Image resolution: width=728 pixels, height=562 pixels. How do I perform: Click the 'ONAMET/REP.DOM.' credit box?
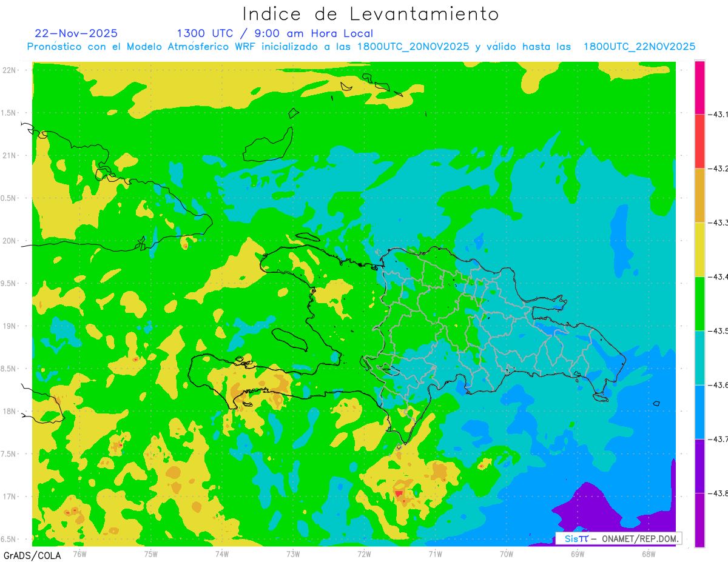coord(618,538)
